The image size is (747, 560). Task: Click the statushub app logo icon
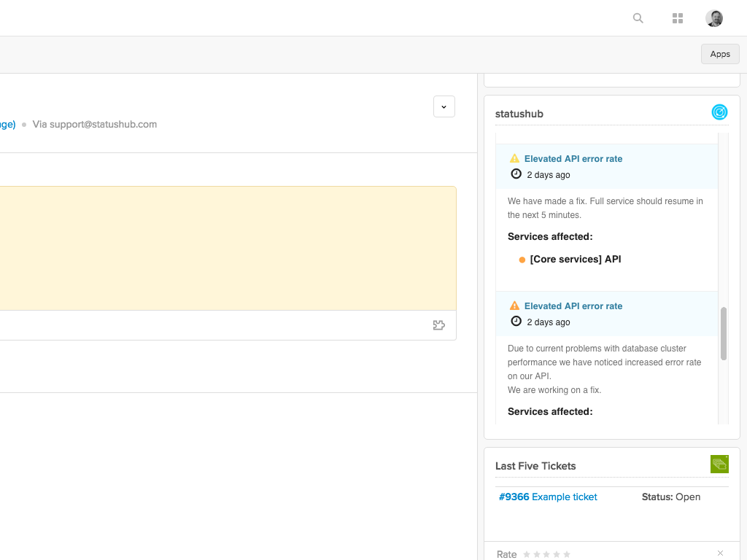pos(719,112)
